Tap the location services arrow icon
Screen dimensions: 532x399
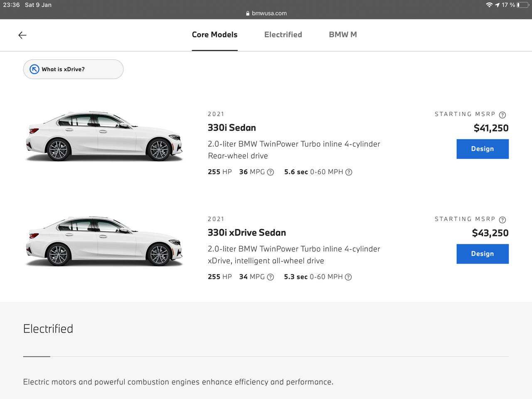pos(497,5)
